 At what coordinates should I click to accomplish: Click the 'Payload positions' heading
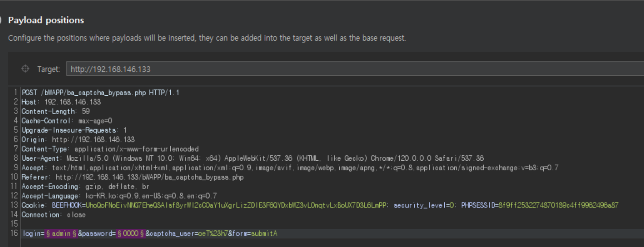[46, 20]
